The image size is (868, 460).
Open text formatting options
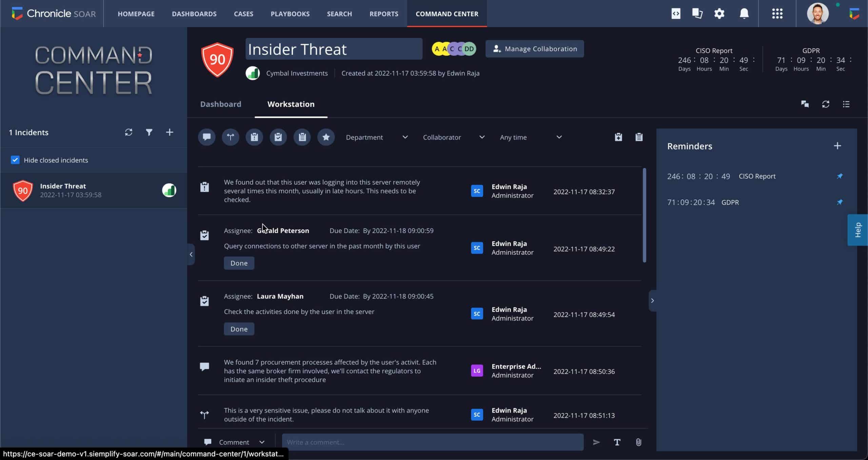point(617,442)
